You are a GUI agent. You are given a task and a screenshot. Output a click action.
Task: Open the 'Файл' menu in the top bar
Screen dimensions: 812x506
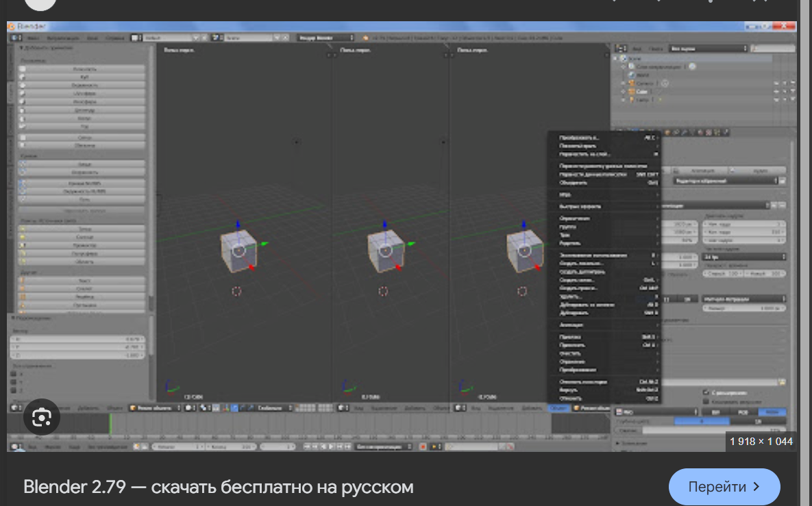click(x=33, y=38)
